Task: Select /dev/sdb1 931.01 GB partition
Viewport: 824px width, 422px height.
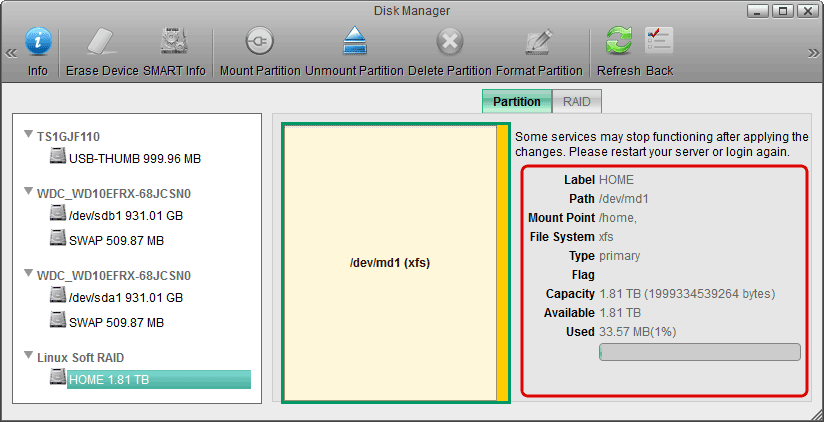Action: (125, 214)
